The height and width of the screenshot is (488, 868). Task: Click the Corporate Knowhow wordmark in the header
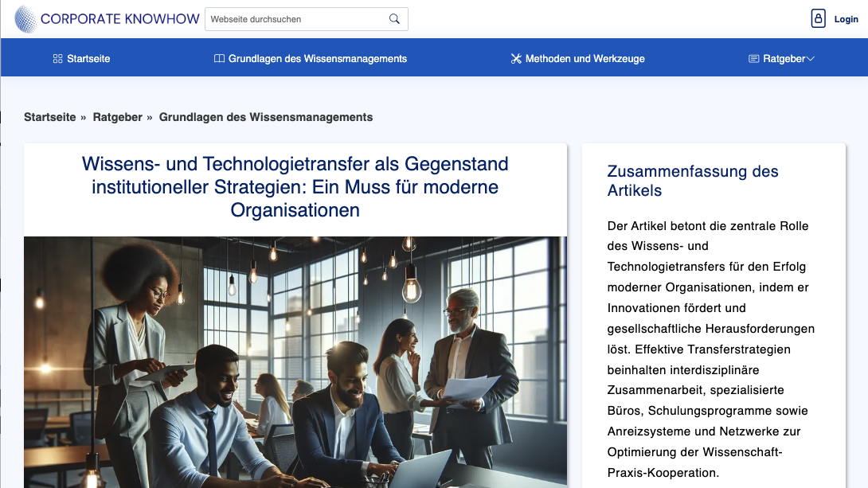coord(121,18)
